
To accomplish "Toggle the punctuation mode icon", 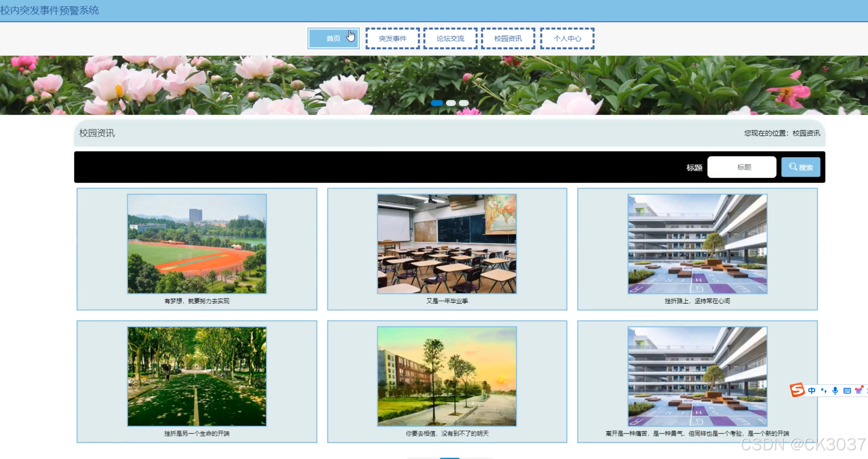I will (824, 390).
